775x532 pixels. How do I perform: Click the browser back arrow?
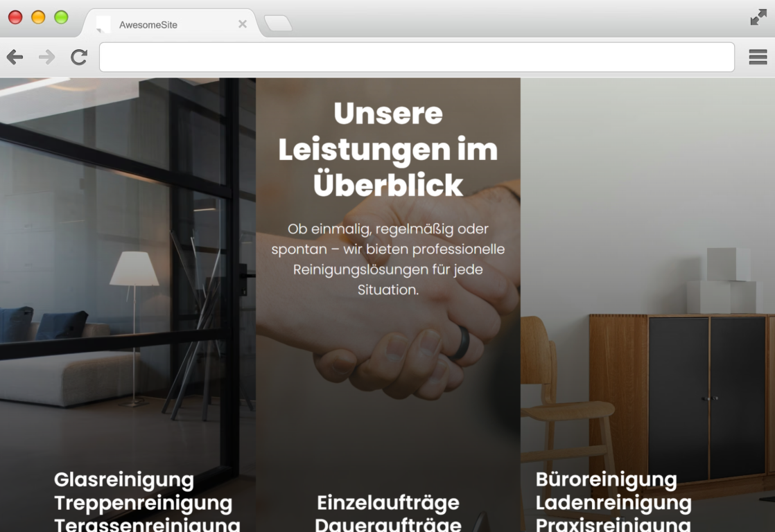tap(15, 57)
